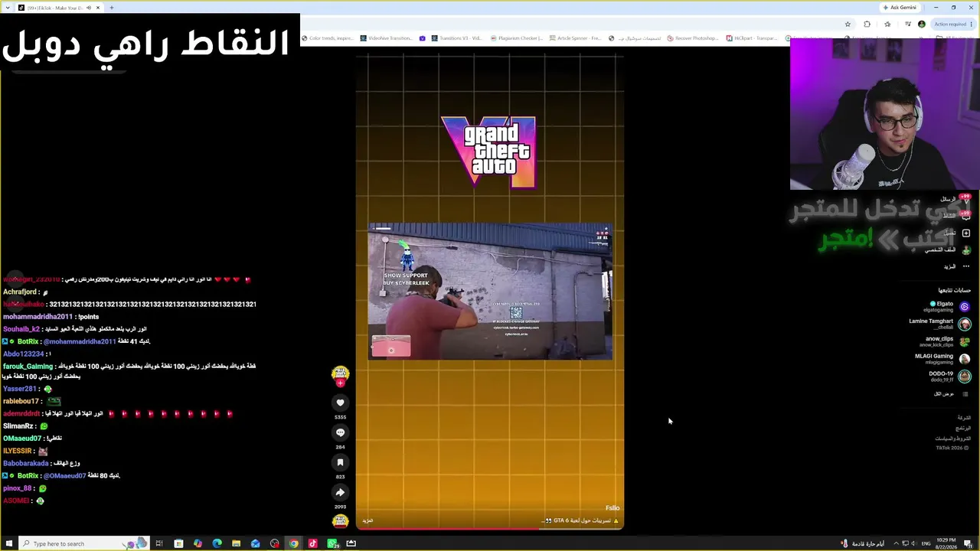Click the Ask Gemini button in Chrome
The height and width of the screenshot is (551, 980).
(900, 8)
